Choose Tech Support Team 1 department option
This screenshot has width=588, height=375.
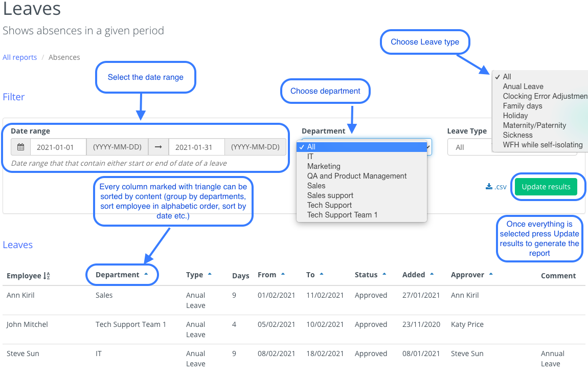coord(342,215)
